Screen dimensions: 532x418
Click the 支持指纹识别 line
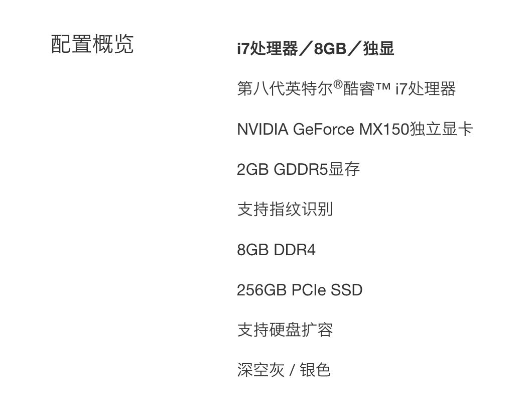pyautogui.click(x=285, y=209)
